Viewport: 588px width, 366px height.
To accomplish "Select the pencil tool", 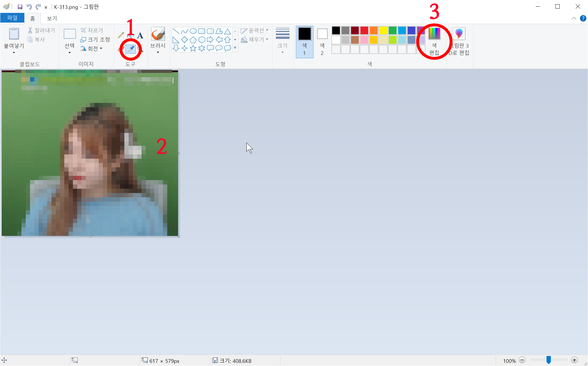I will pyautogui.click(x=121, y=35).
